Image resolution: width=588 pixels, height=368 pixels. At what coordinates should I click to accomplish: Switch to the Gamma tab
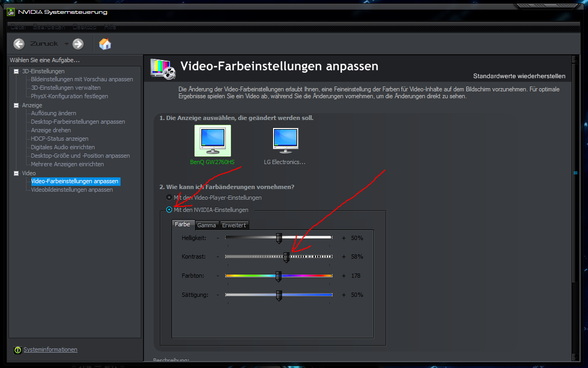coord(207,225)
